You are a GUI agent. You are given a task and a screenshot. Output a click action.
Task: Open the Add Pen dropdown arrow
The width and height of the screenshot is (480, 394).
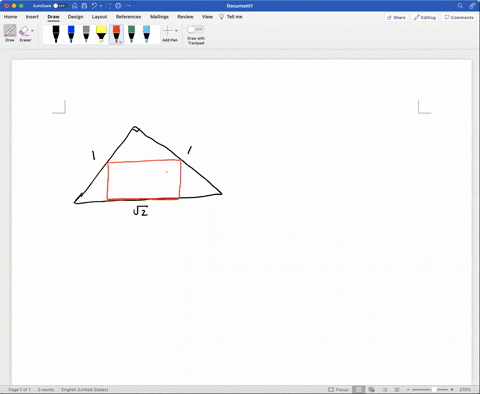pyautogui.click(x=176, y=31)
